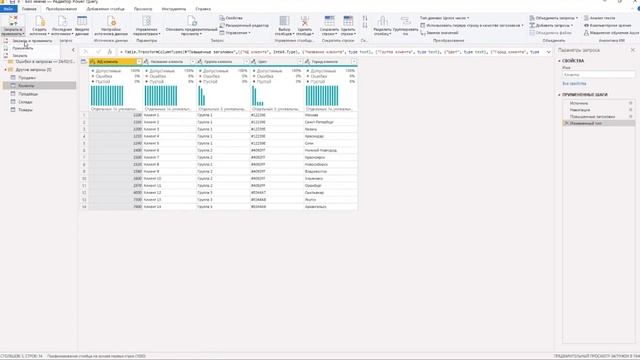Open Data Type dropdown in ribbon
This screenshot has width=640, height=360.
tap(444, 18)
